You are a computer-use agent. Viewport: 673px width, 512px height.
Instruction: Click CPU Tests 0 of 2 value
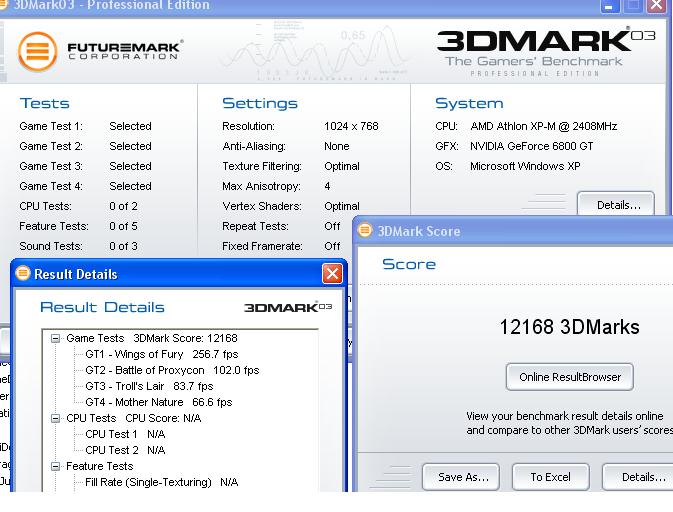pos(123,206)
